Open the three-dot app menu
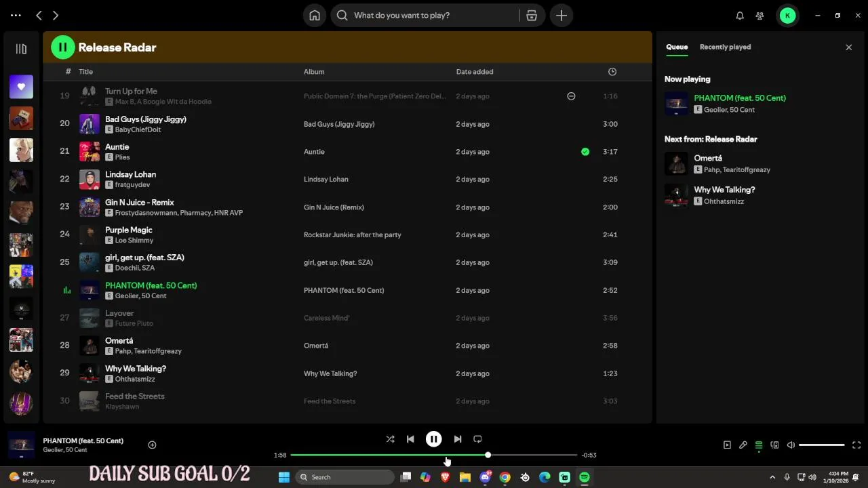Viewport: 868px width, 488px height. coord(16,15)
